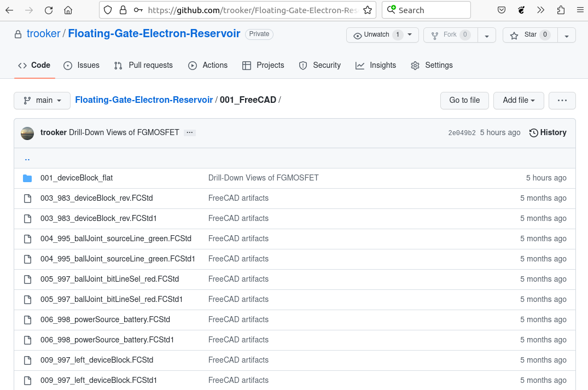The width and height of the screenshot is (588, 390).
Task: View commit History link
Action: pos(548,133)
